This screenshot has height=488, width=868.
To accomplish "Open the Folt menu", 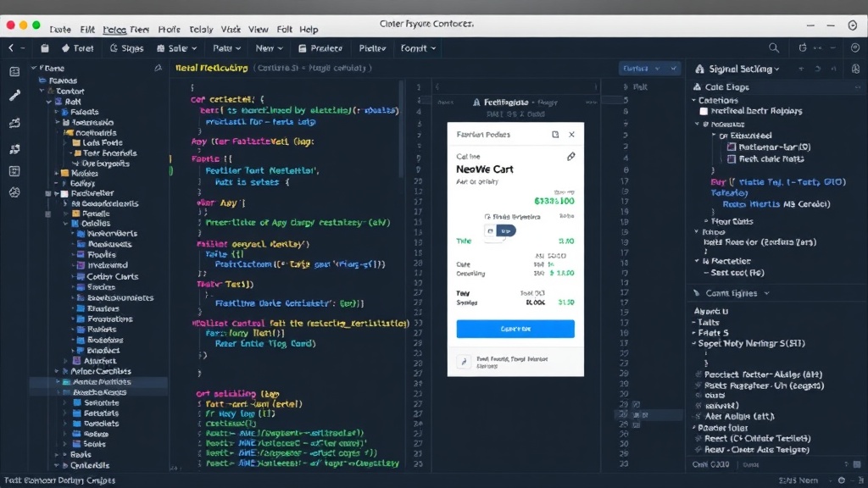I will (x=285, y=30).
